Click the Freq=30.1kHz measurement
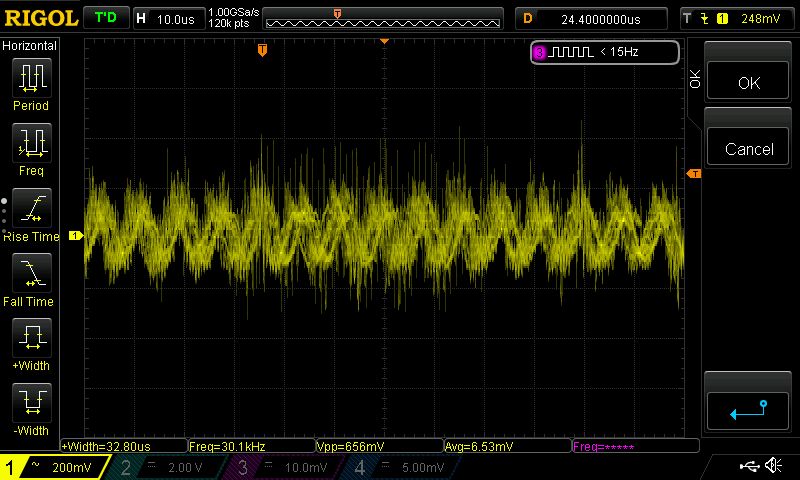 252,446
